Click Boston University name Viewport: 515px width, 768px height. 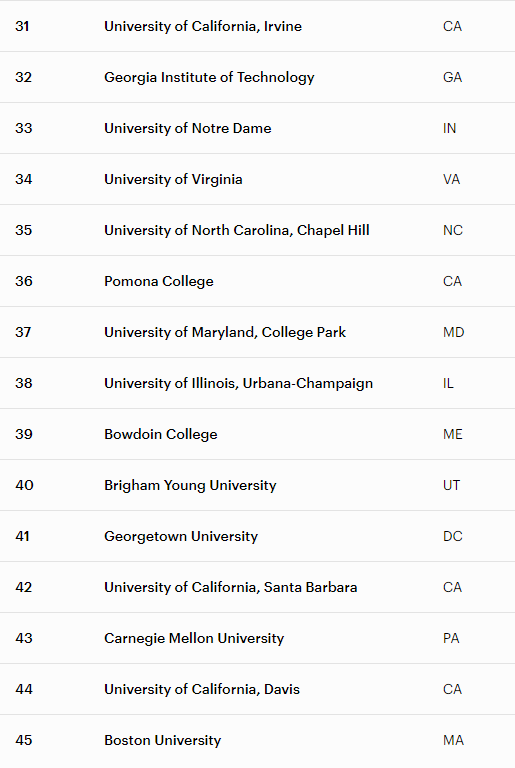[x=163, y=740]
